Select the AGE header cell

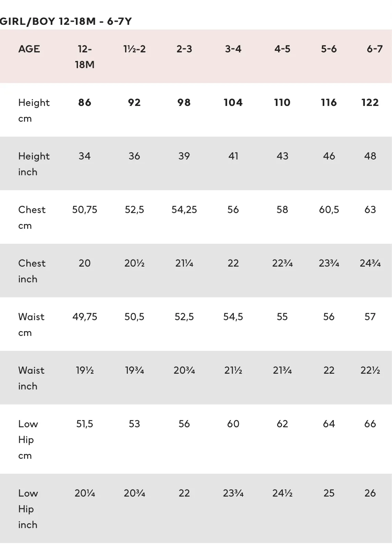point(29,49)
